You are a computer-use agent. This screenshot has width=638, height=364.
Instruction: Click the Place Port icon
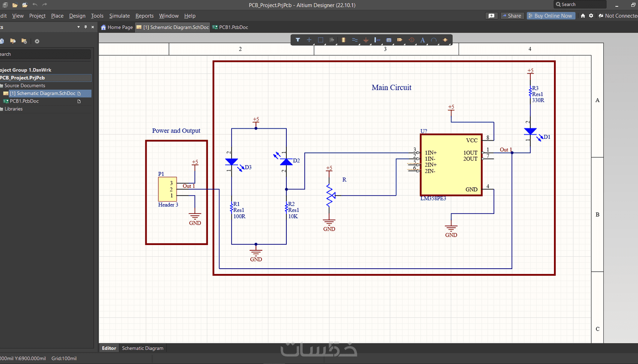click(x=400, y=40)
